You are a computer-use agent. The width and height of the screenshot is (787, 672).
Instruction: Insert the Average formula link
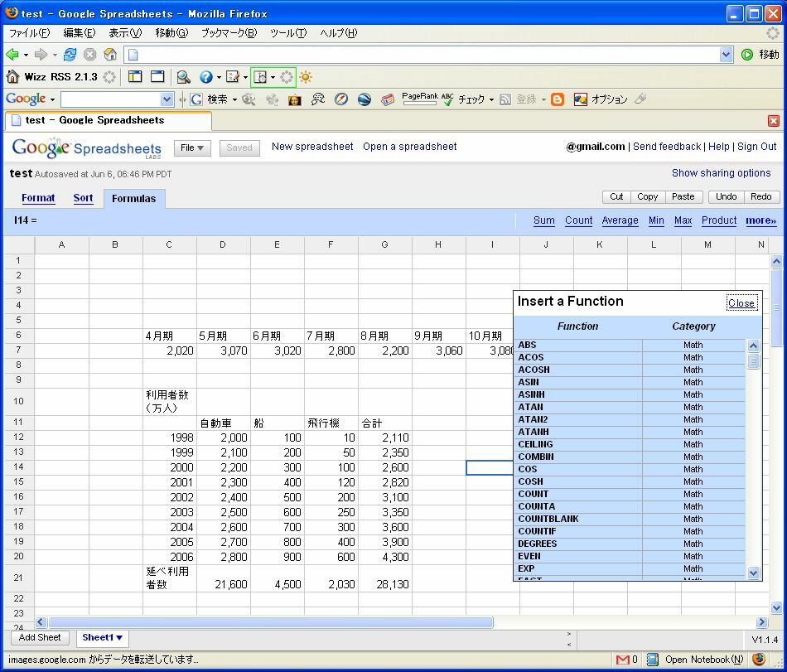[620, 220]
